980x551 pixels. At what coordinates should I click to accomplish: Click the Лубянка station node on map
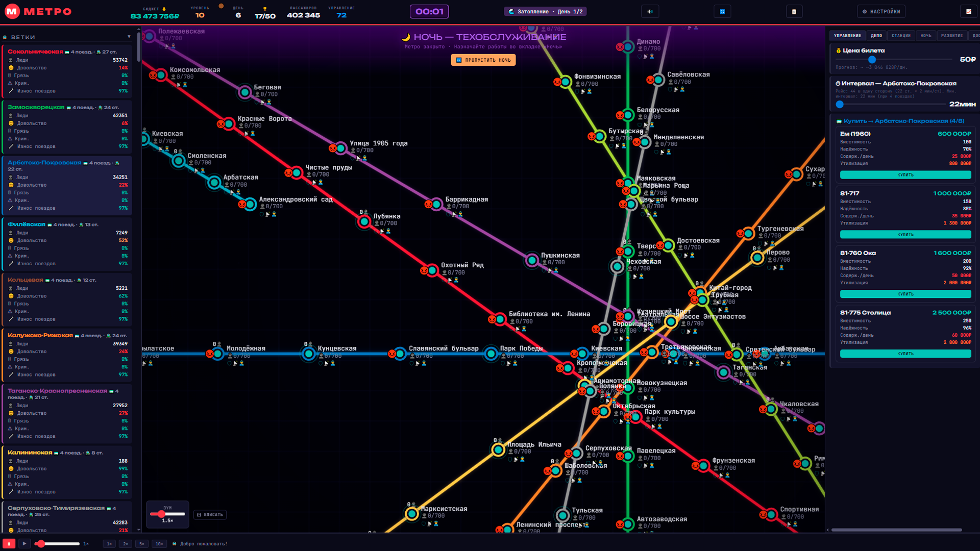pyautogui.click(x=364, y=221)
